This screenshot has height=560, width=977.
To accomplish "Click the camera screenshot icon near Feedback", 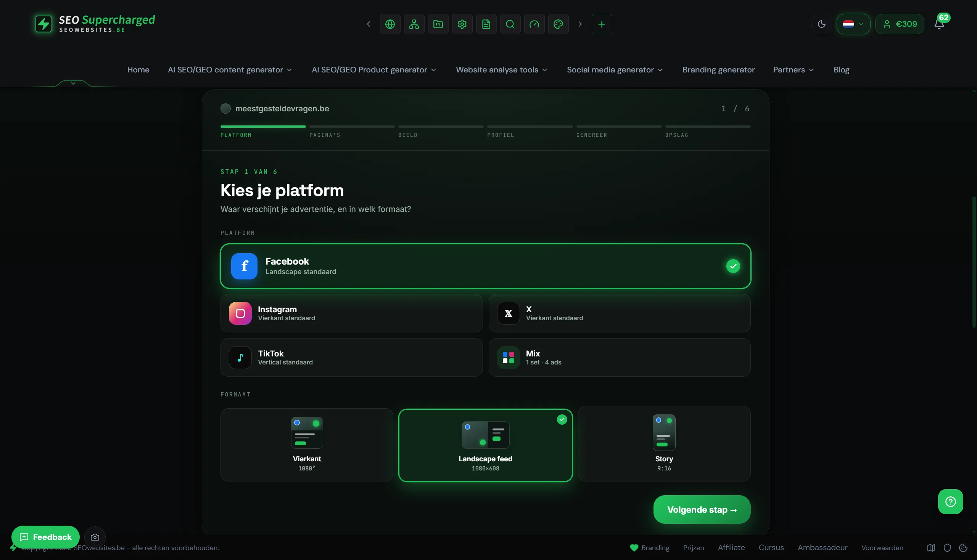I will 95,537.
